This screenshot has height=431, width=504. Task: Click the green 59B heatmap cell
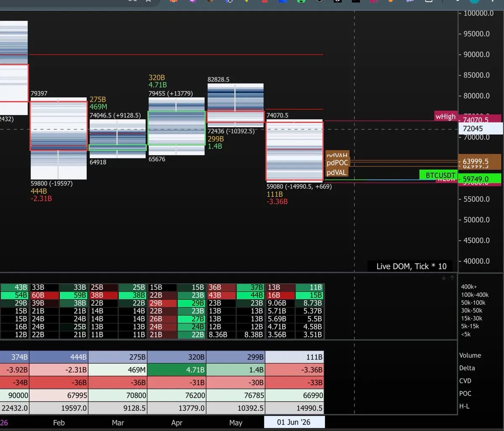tap(73, 295)
